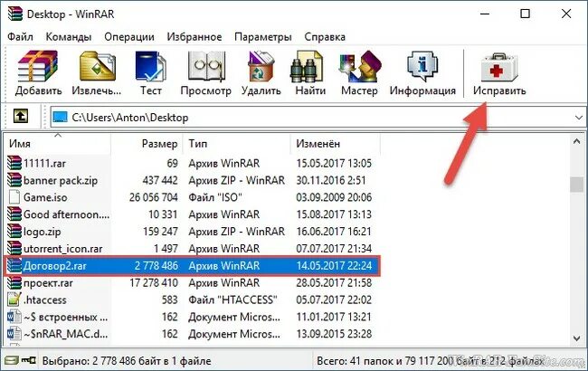Click the size value 17 278 410
This screenshot has height=371, width=588.
tap(154, 283)
